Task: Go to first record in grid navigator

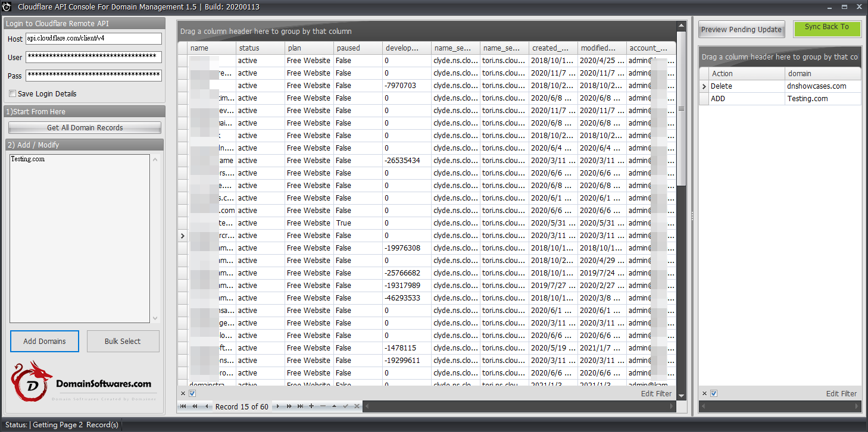Action: coord(183,406)
